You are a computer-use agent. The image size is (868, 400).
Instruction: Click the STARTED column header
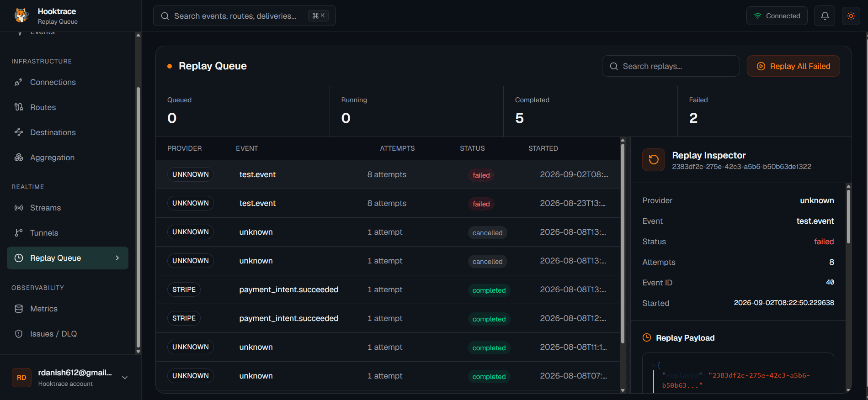point(543,148)
